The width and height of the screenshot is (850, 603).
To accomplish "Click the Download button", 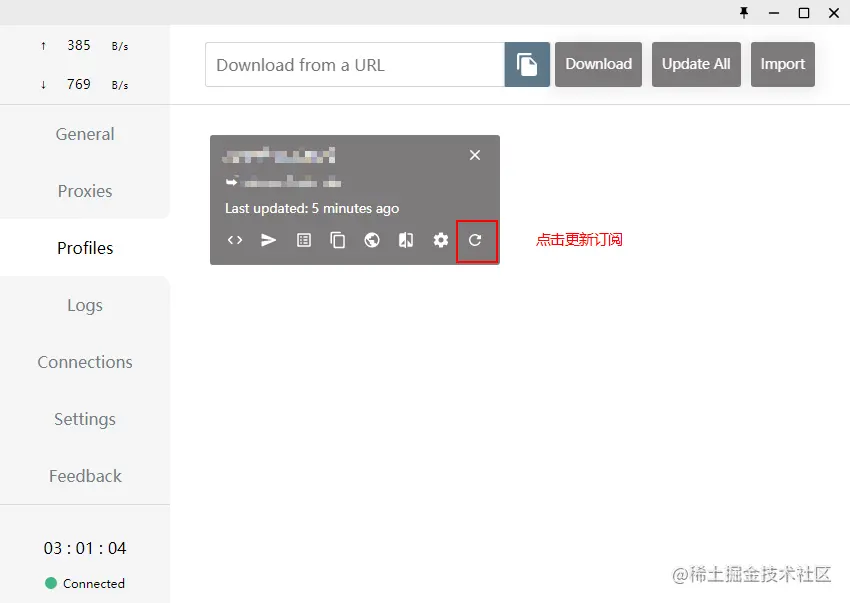I will 598,65.
